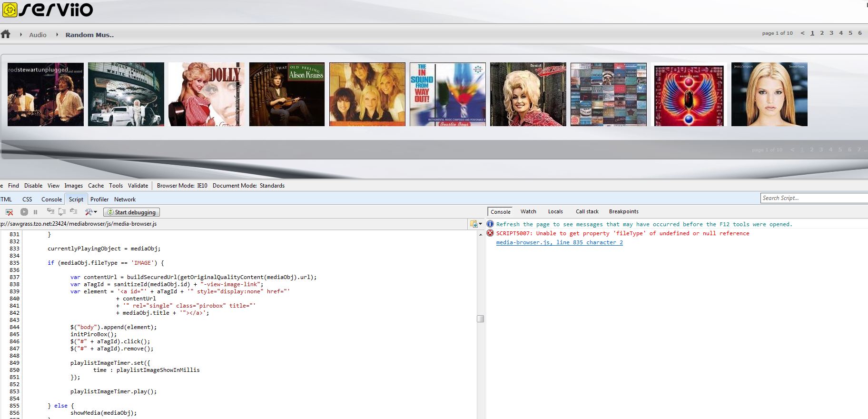868x419 pixels.
Task: Click the step over icon
Action: click(x=62, y=211)
